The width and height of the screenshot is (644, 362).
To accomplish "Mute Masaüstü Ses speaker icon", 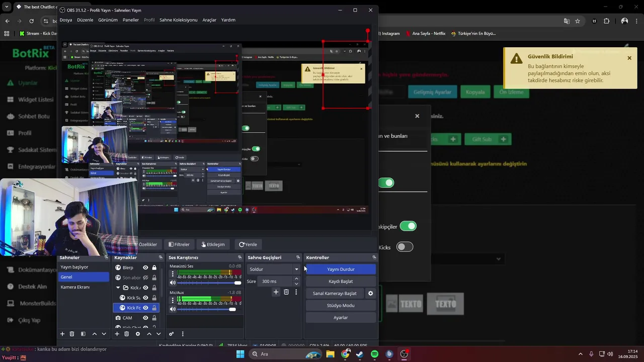I will pos(173,283).
